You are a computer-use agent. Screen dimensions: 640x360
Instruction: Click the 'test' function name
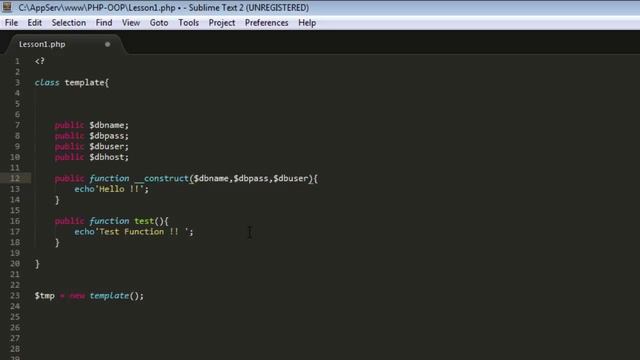click(144, 221)
